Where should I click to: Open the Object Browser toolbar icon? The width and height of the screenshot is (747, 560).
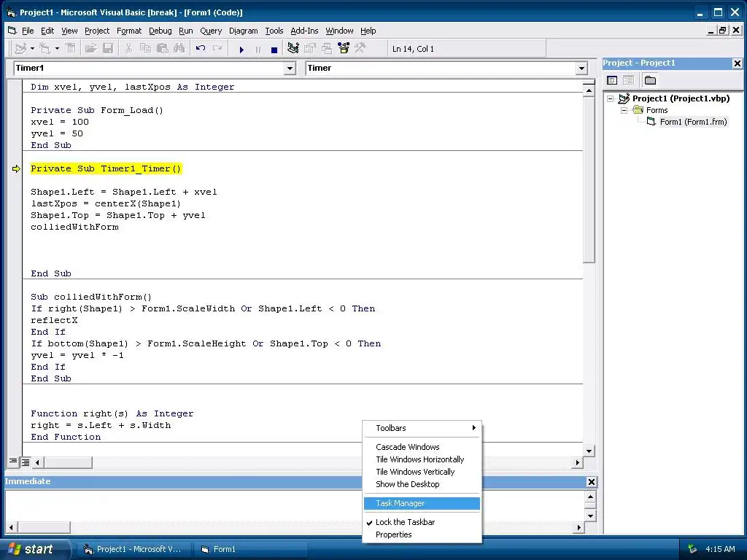[x=344, y=48]
